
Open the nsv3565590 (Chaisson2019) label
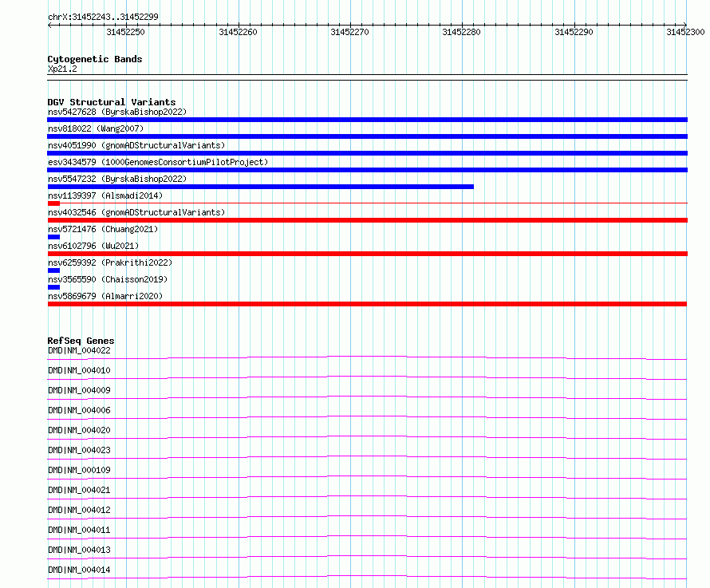[x=108, y=279]
